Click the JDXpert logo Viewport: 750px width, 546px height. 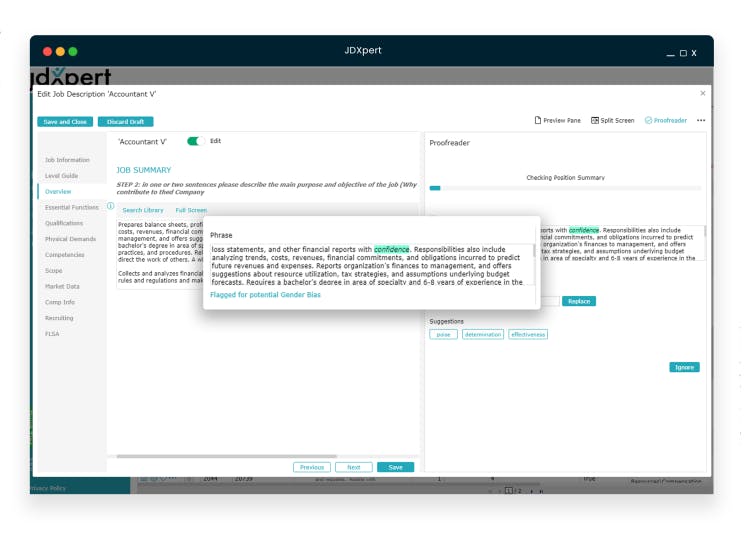pos(71,76)
